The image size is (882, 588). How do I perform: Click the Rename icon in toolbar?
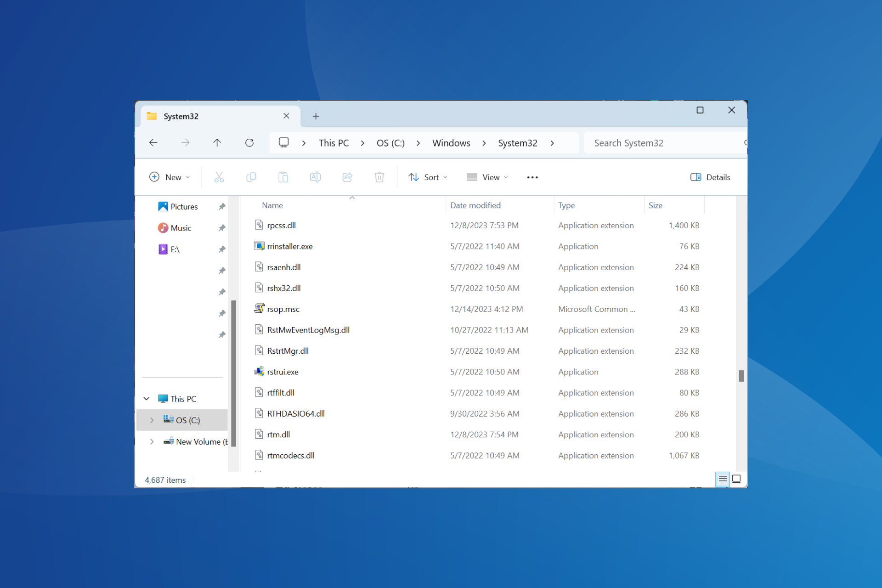(315, 177)
